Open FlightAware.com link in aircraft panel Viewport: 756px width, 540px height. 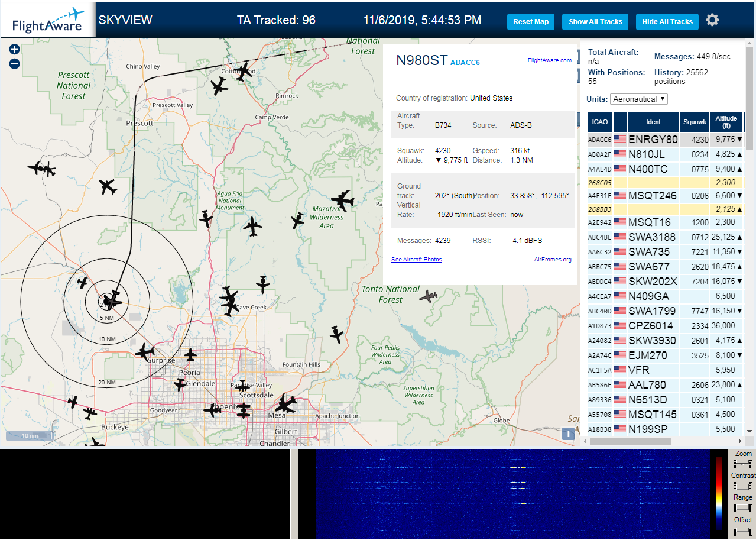pyautogui.click(x=550, y=60)
